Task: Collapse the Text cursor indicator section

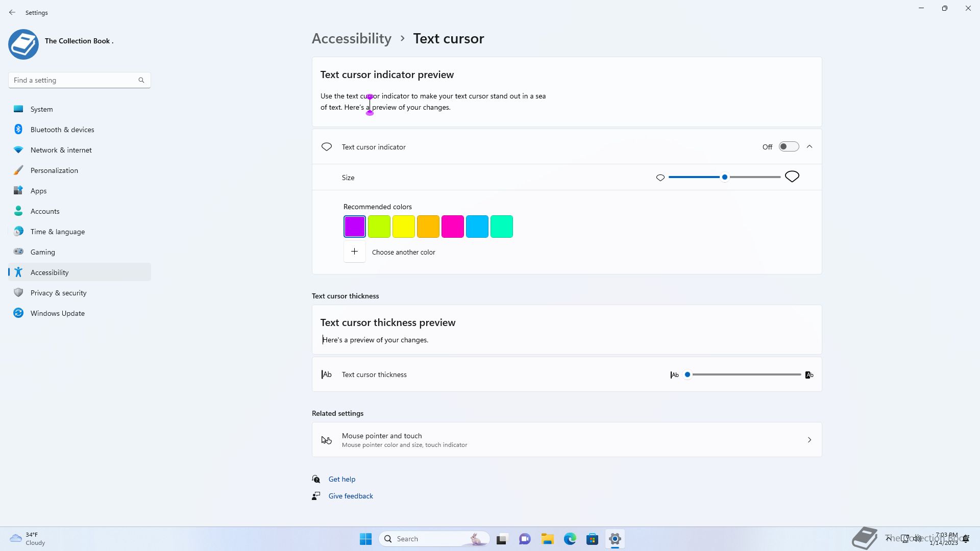Action: pos(810,147)
